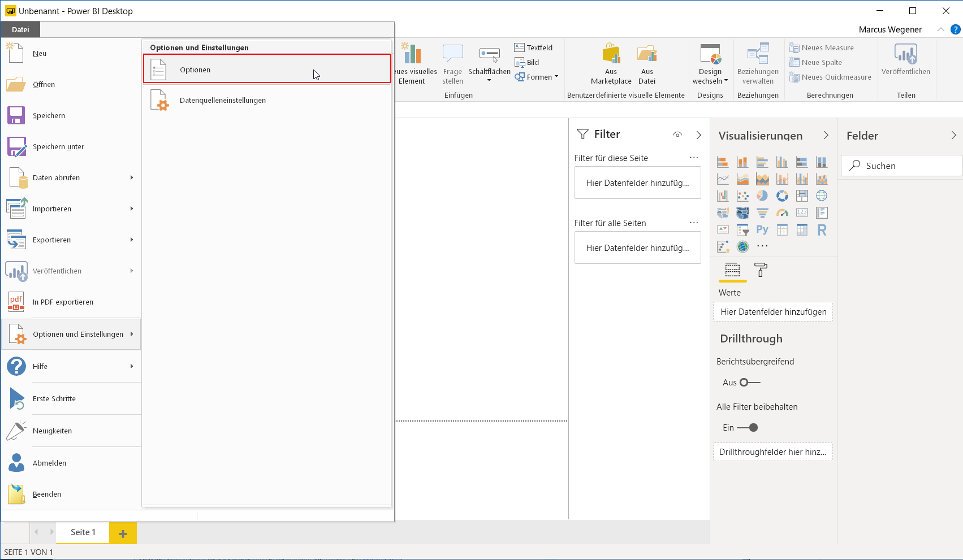Click Abmelden in the file menu
The image size is (963, 560).
click(71, 463)
